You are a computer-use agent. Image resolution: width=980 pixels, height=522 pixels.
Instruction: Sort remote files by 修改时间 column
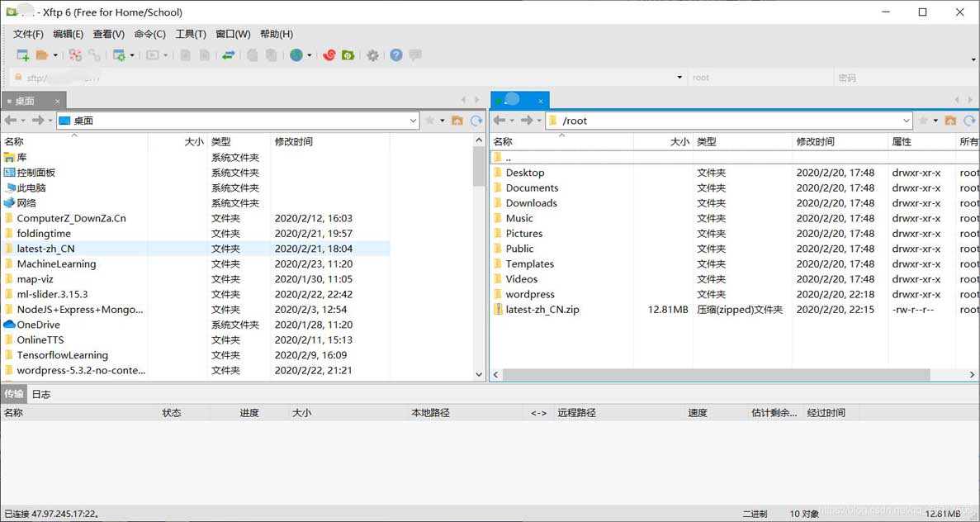(x=815, y=142)
